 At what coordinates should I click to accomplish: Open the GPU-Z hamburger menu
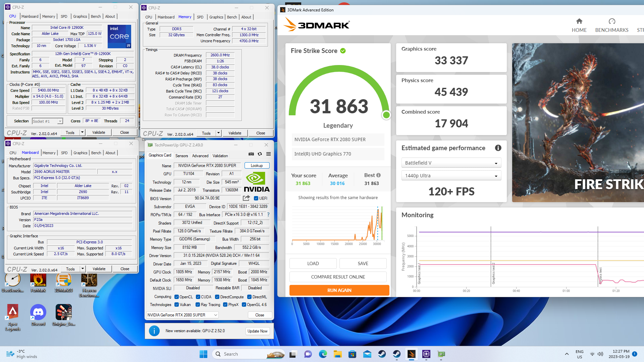pos(268,154)
